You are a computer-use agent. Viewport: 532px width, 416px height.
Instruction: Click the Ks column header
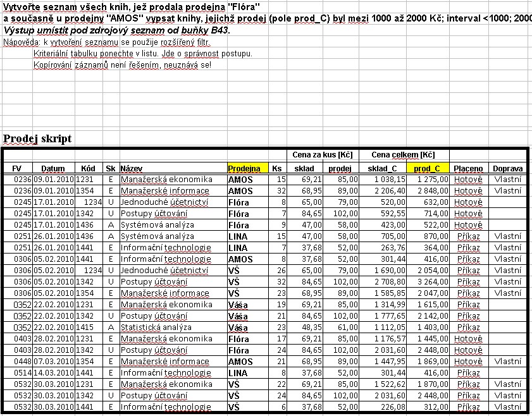tap(277, 169)
